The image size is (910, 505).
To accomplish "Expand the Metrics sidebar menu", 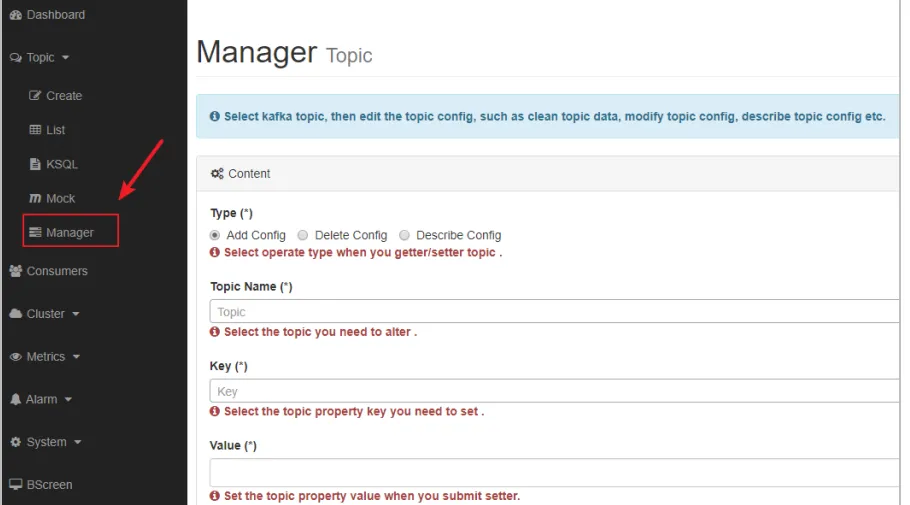I will tap(45, 357).
